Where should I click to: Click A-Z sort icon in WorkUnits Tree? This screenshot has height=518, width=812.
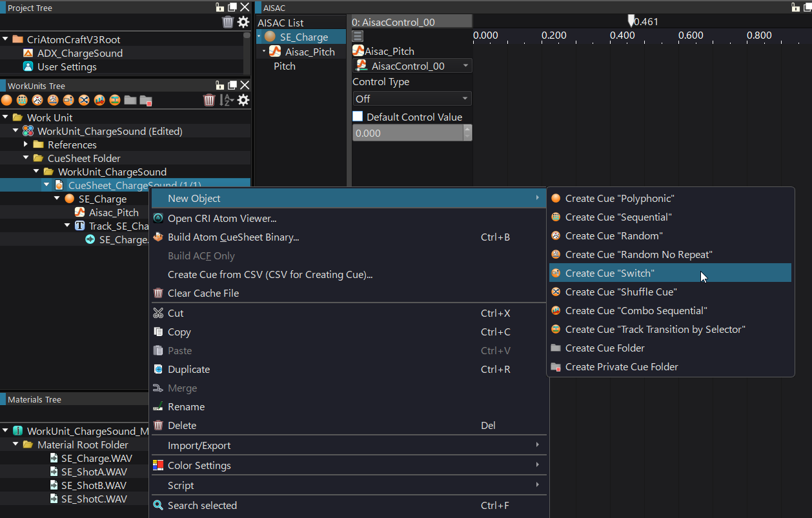pos(226,100)
